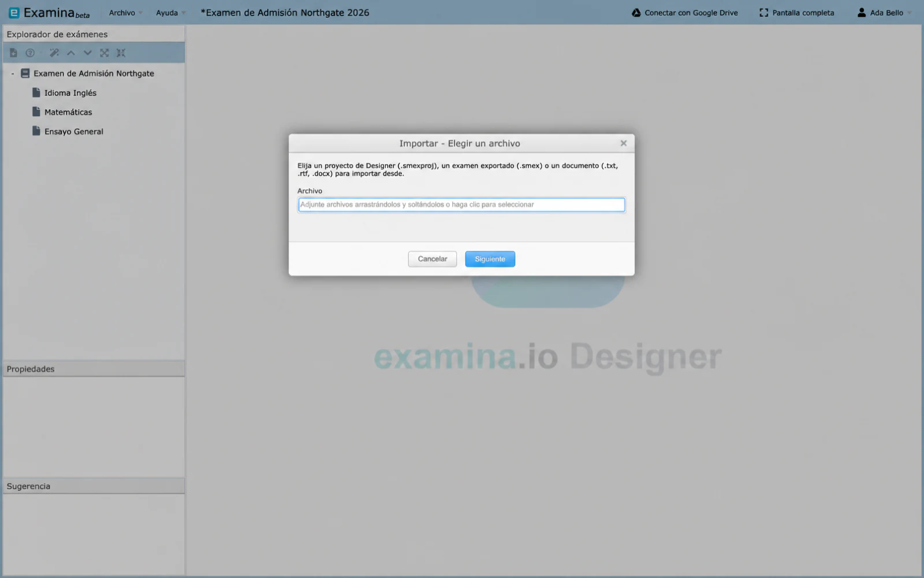Collapse the Examen de Admisión Northgate node
924x578 pixels.
pyautogui.click(x=13, y=73)
